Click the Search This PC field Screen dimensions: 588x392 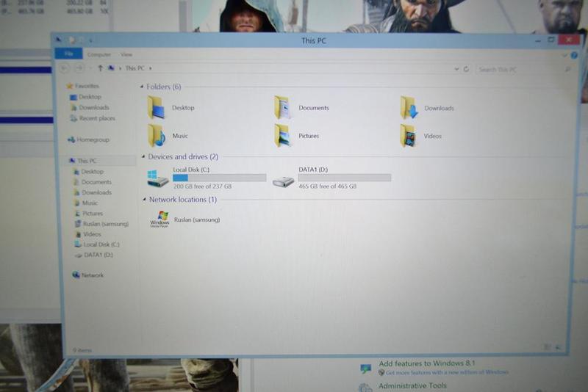pos(519,70)
